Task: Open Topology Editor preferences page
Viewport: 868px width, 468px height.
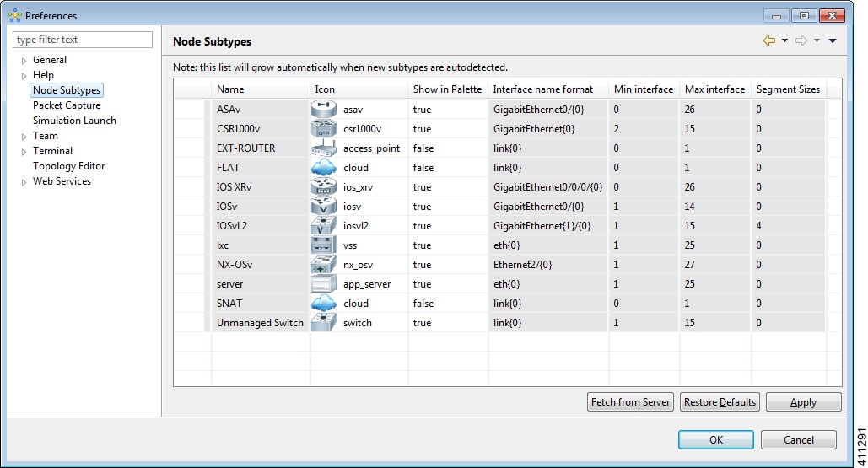Action: [x=68, y=166]
